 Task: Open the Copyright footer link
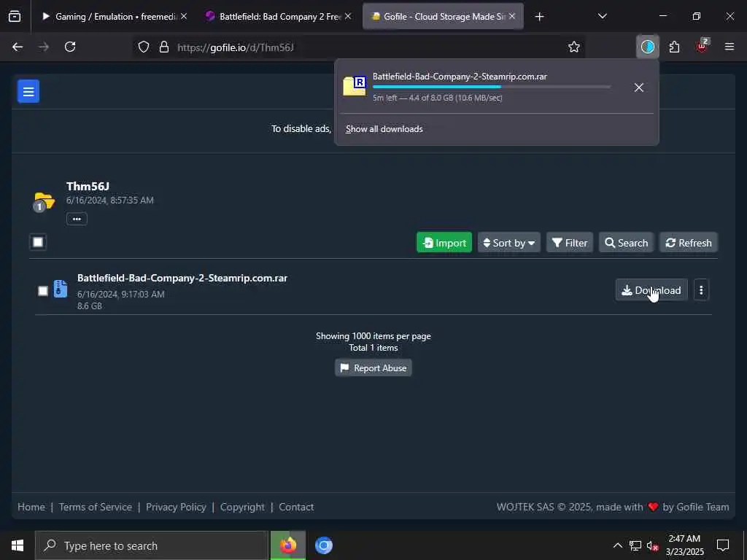242,507
